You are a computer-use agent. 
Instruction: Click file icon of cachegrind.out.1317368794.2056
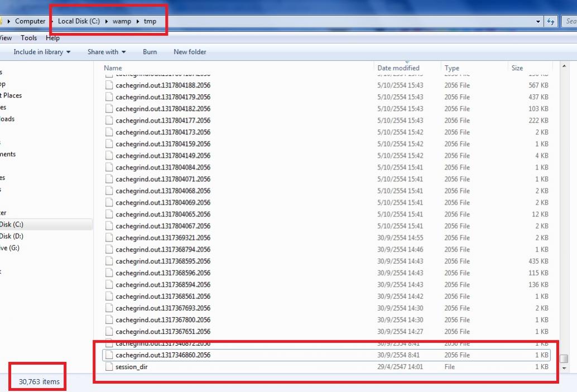tap(109, 250)
